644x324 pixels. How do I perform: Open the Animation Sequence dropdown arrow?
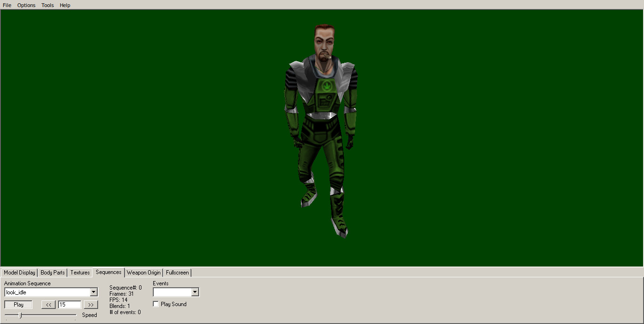coord(93,292)
